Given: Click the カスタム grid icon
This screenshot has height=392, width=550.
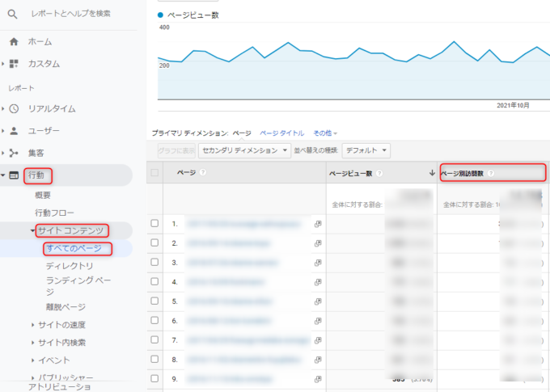Looking at the screenshot, I should (14, 64).
